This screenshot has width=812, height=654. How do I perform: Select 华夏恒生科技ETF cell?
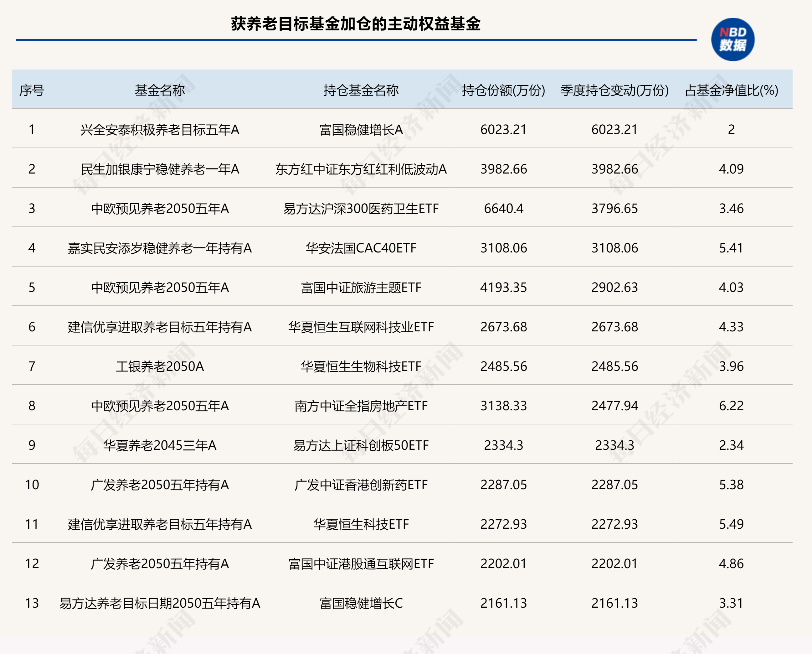[361, 524]
